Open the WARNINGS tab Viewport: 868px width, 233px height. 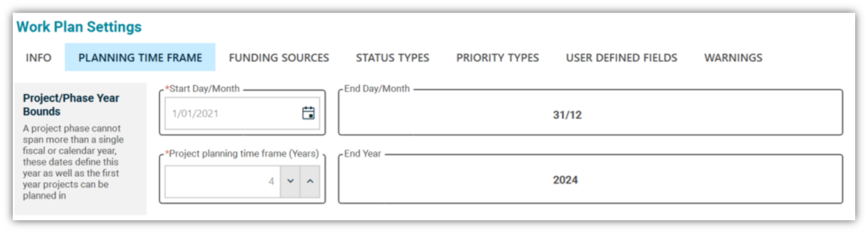pyautogui.click(x=733, y=57)
